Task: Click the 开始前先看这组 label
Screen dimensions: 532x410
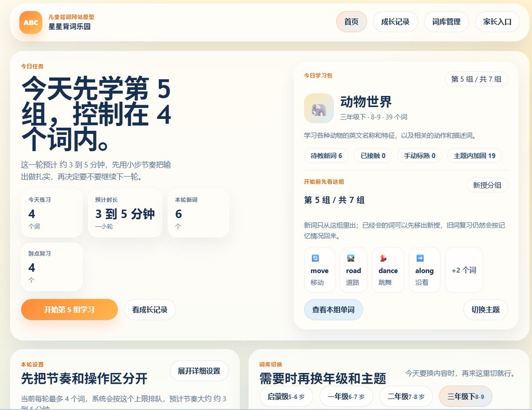Action: tap(324, 182)
